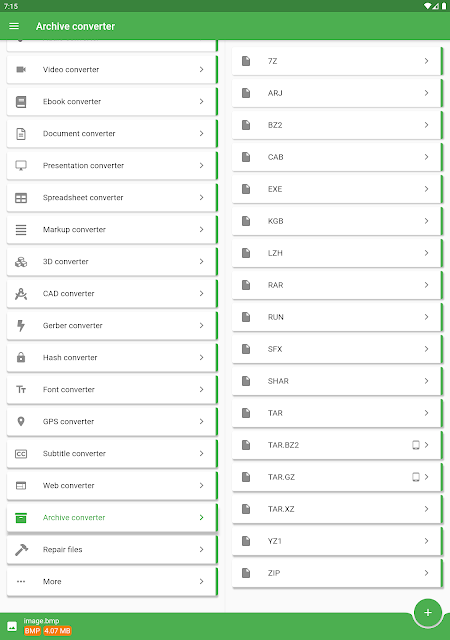
Task: Expand the ZIP format chevron
Action: 426,573
